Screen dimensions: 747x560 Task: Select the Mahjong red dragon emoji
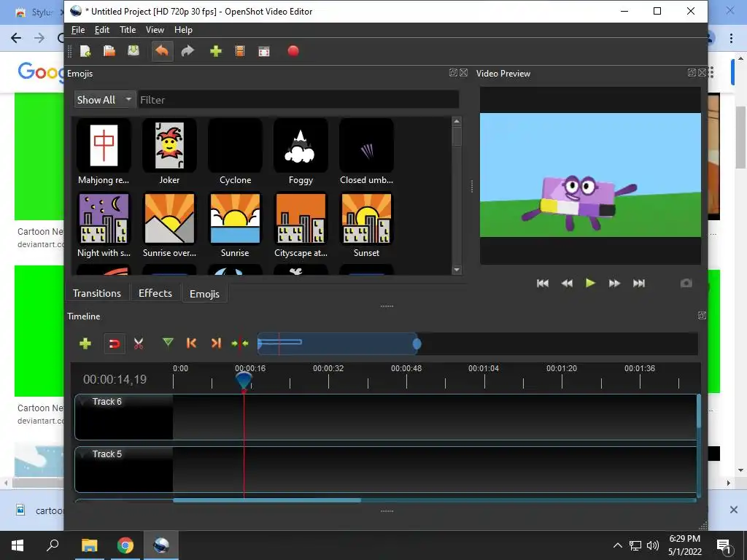pos(104,152)
